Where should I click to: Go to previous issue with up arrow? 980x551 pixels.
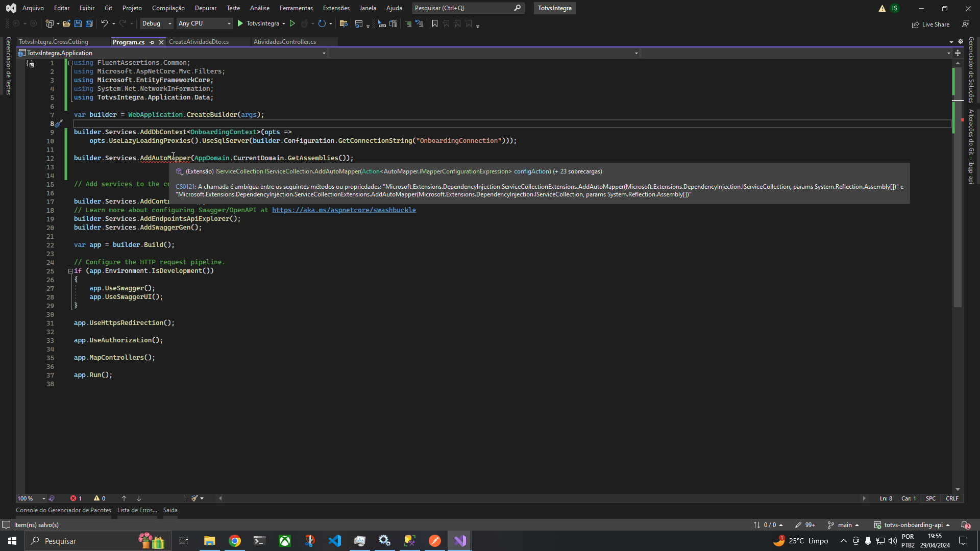point(124,498)
